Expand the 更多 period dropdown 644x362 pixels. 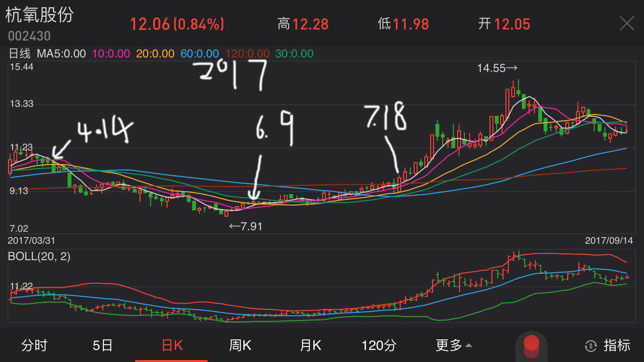(x=454, y=345)
